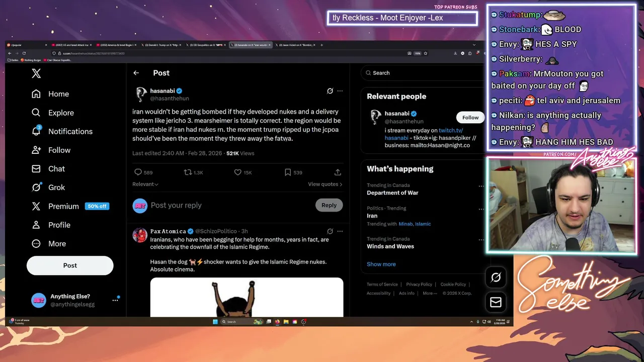Viewport: 644px width, 362px height.
Task: Open Premium in the sidebar
Action: (x=55, y=206)
